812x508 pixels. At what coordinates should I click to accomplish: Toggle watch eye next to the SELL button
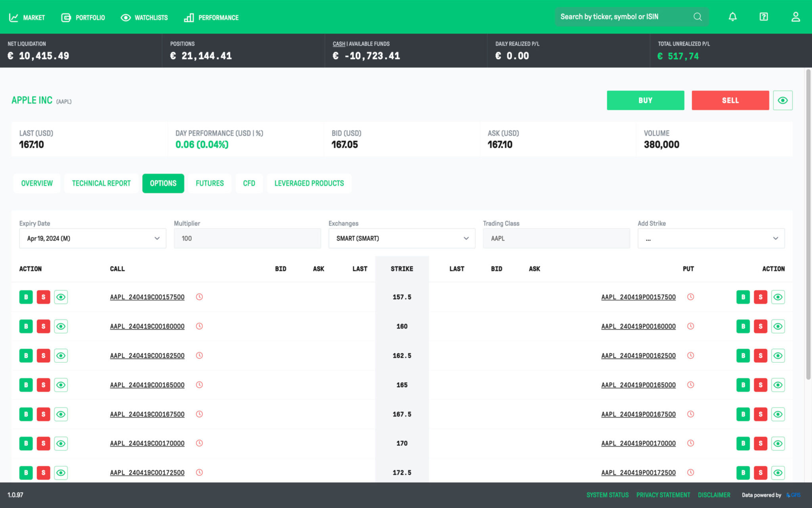point(782,100)
